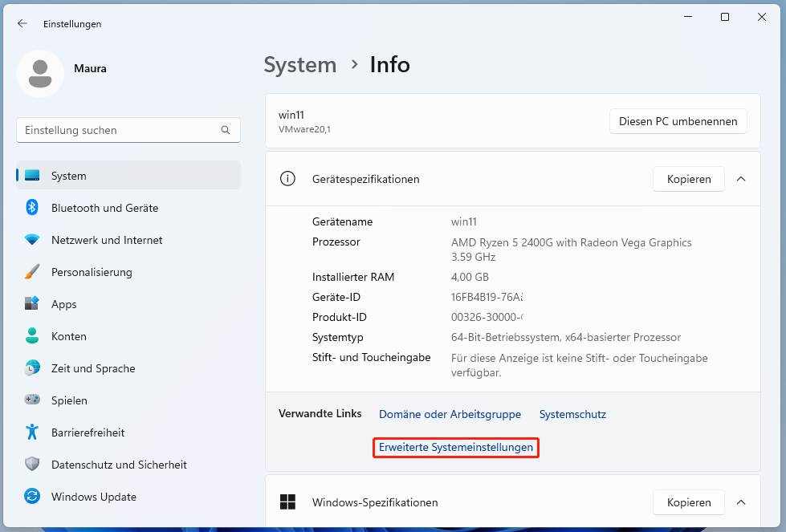Open the Systemschutz link

coord(572,414)
